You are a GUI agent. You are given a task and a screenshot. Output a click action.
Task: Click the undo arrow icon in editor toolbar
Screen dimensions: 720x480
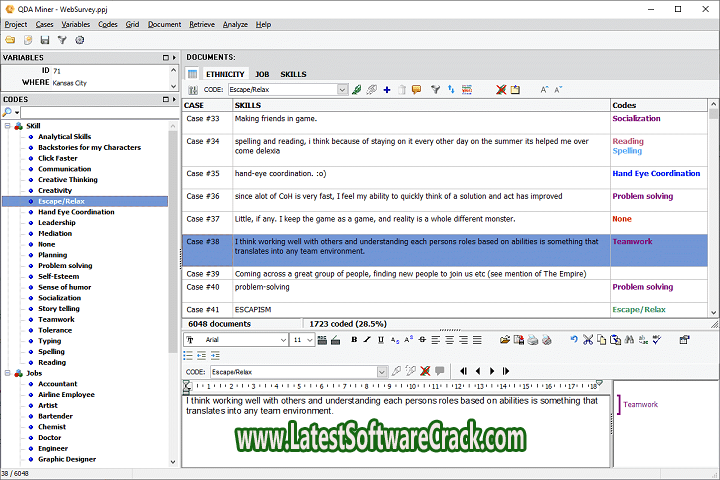coord(573,340)
